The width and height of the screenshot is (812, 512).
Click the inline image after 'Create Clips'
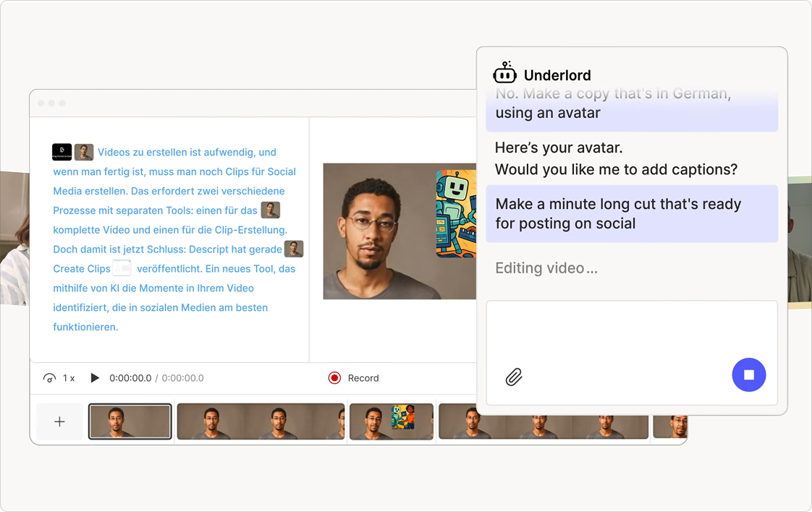(122, 268)
